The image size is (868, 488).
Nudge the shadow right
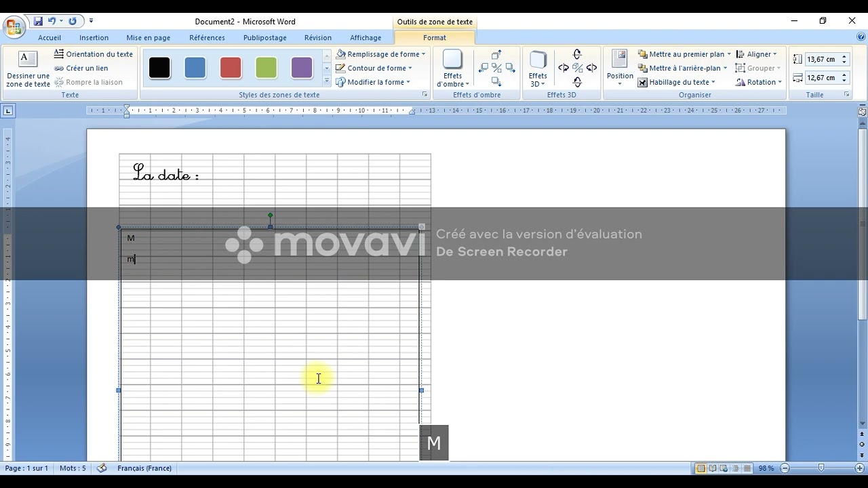(510, 68)
